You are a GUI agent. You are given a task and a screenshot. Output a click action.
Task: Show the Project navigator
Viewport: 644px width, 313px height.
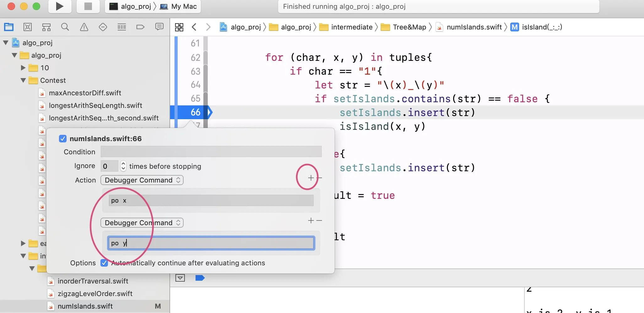click(9, 27)
